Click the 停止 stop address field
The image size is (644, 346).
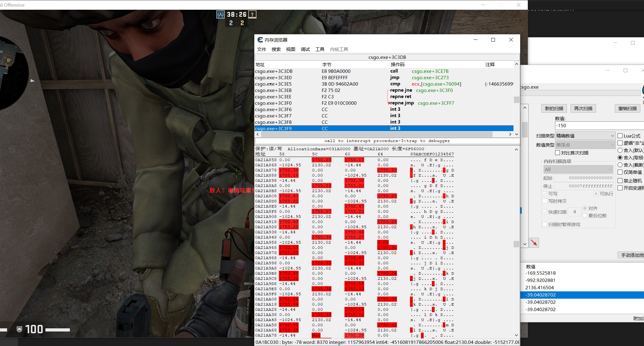tap(584, 186)
